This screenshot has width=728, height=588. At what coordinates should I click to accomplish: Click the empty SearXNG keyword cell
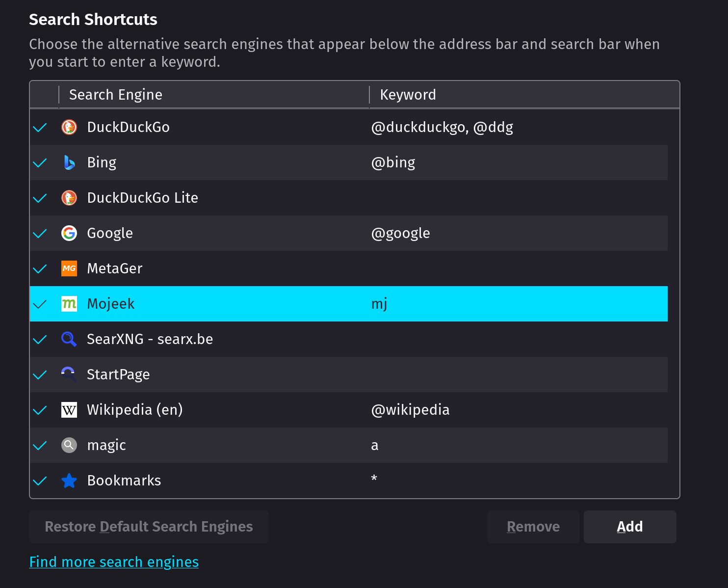click(x=519, y=339)
